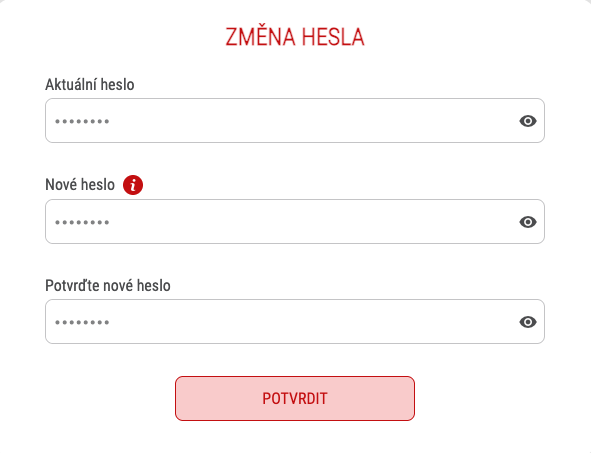Click inside the Nové heslo password field
This screenshot has width=591, height=453.
295,222
